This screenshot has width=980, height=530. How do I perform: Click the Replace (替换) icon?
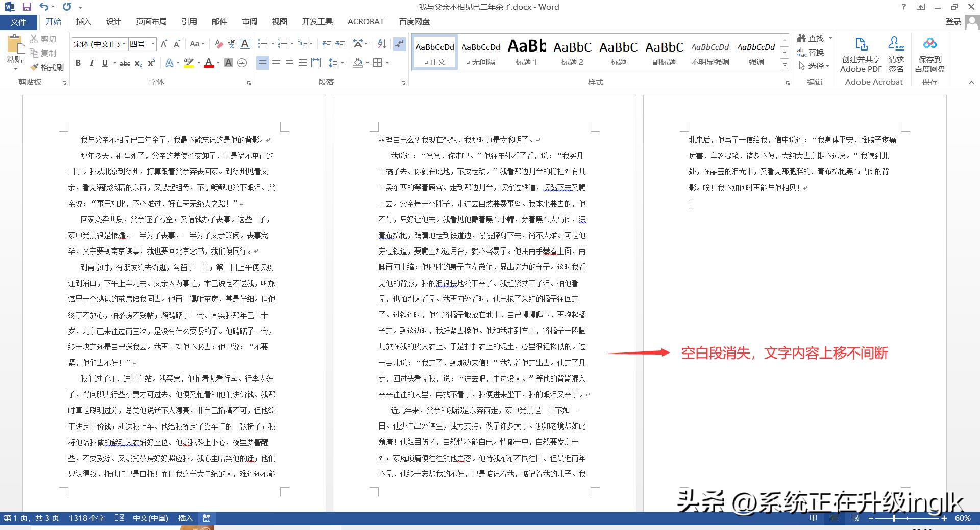click(801, 52)
